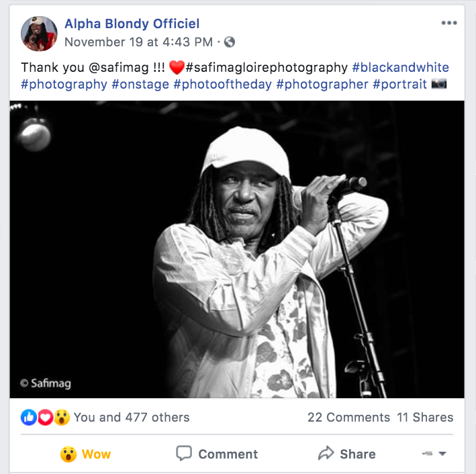View the 11 Shares list
The width and height of the screenshot is (476, 474).
point(425,417)
